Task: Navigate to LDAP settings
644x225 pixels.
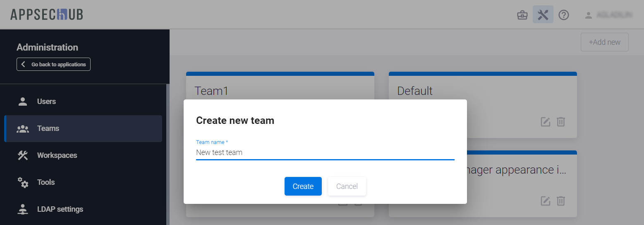Action: point(60,209)
